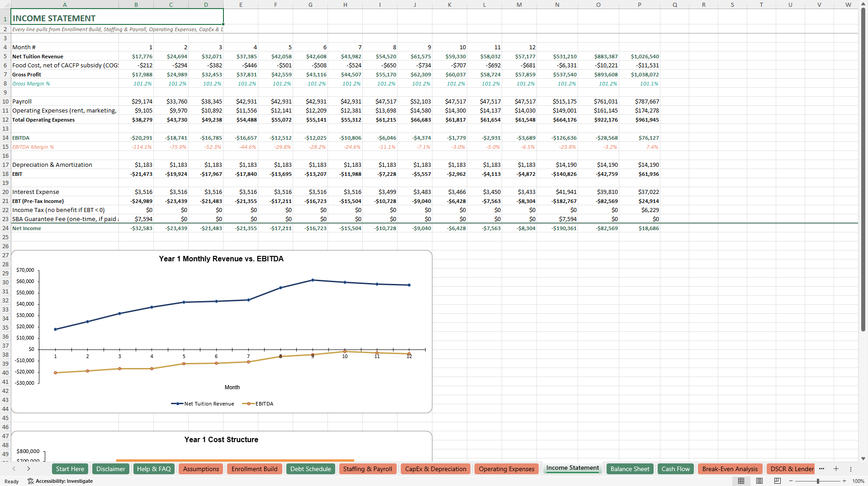Select month 1 revenue cell $17,776
Viewport: 868px width, 486px height.
tap(136, 57)
